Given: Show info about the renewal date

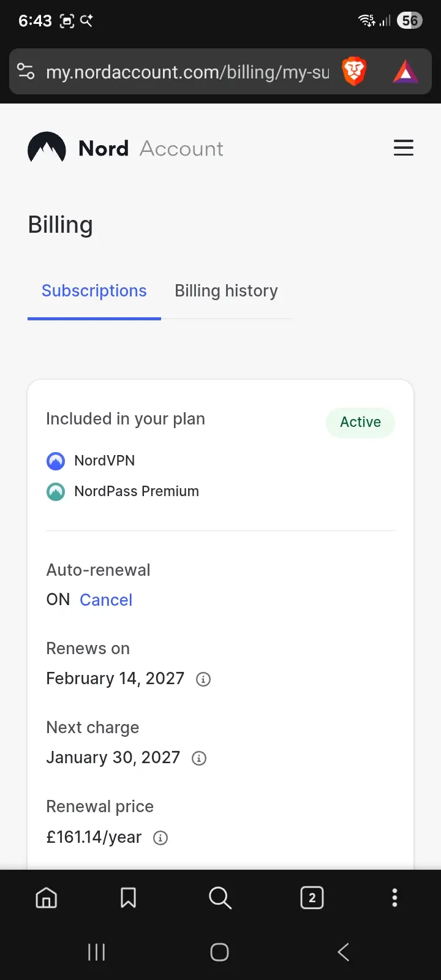Looking at the screenshot, I should [x=203, y=679].
